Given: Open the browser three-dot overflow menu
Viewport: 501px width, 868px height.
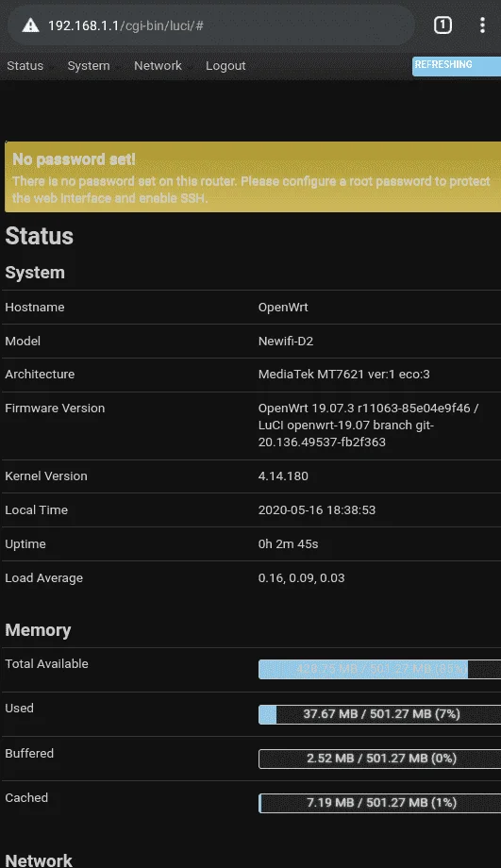Looking at the screenshot, I should tap(482, 25).
